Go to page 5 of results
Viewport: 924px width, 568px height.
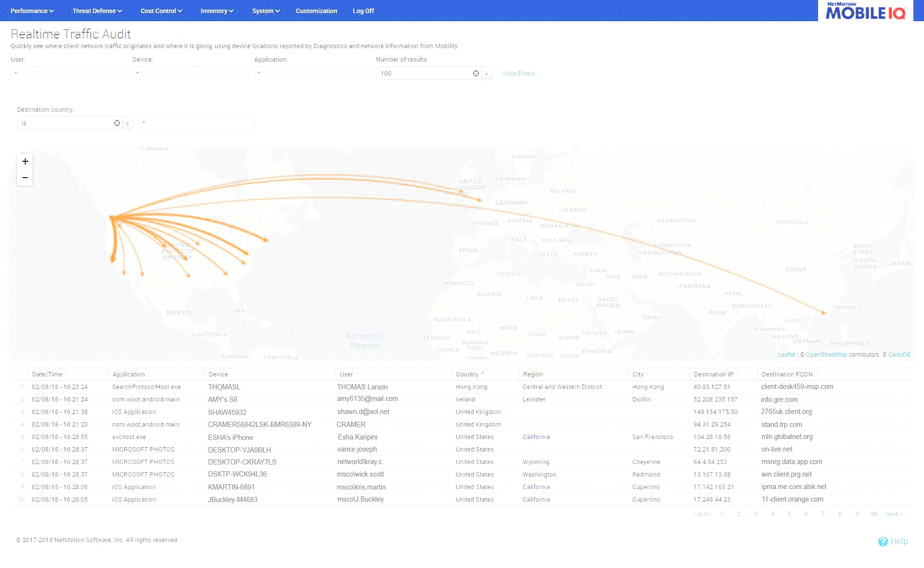pos(789,514)
